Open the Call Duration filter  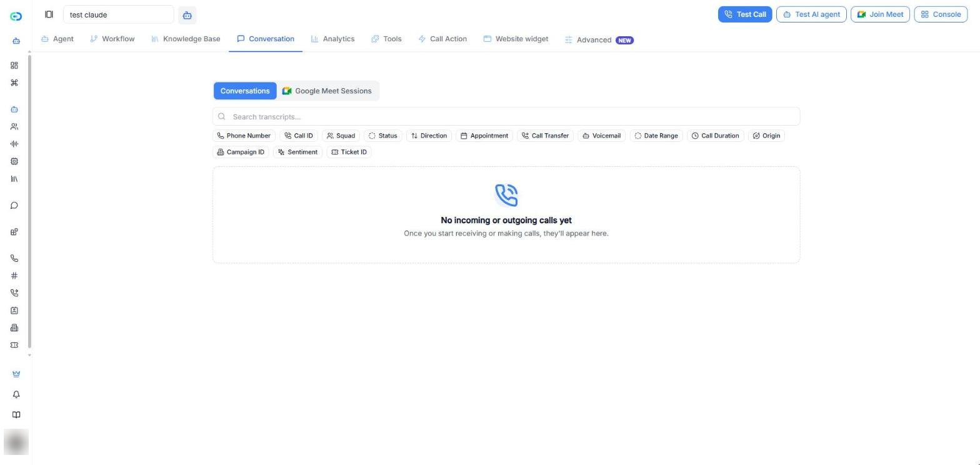pyautogui.click(x=715, y=136)
